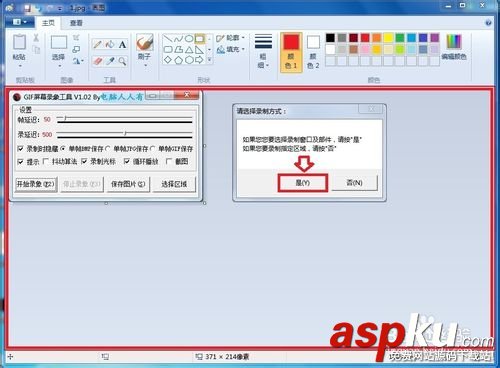This screenshot has width=500, height=368.
Task: Click the Copy icon under the scissors
Action: pos(36,50)
